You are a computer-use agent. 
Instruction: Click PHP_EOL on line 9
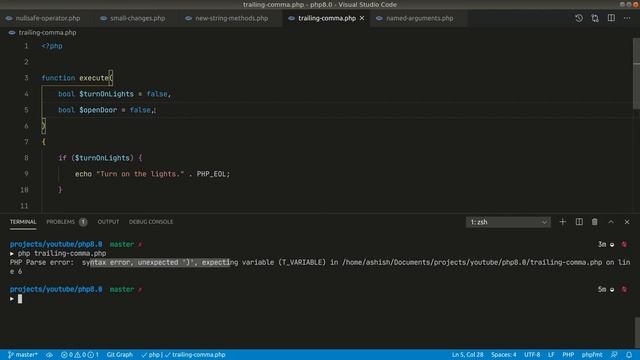pos(211,174)
